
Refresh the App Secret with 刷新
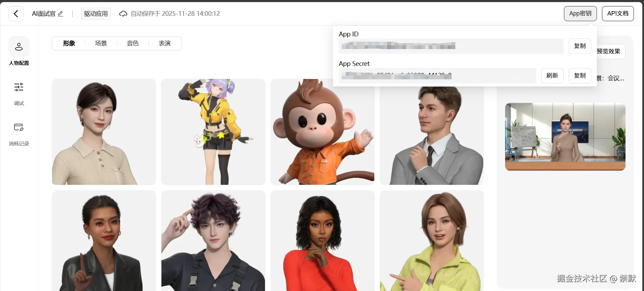coord(552,76)
